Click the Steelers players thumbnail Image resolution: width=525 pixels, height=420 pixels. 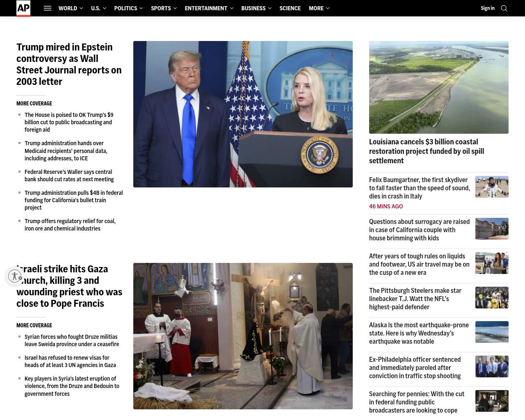click(x=492, y=297)
